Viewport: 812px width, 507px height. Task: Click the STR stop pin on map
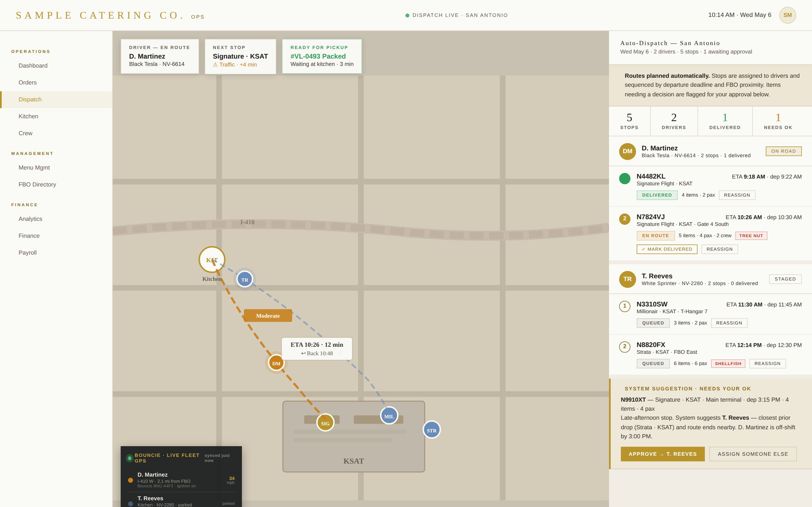point(431,430)
